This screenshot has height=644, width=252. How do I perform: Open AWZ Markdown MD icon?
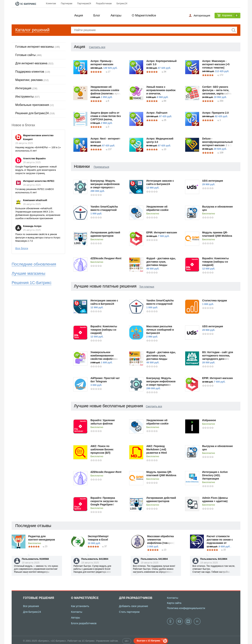[136, 452]
